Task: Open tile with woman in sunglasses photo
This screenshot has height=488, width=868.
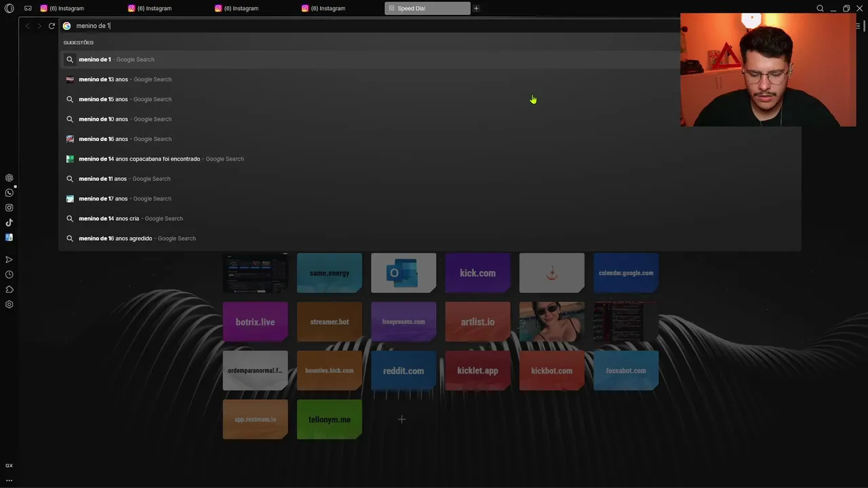Action: click(551, 322)
